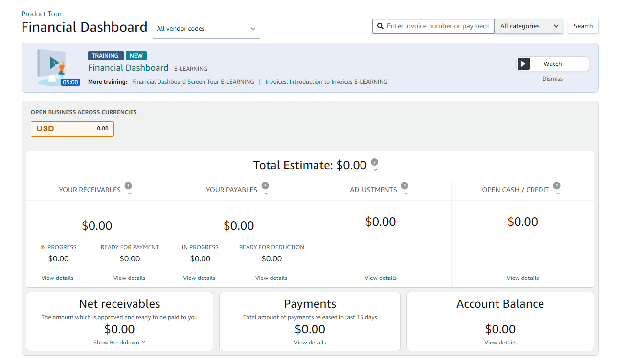Open the Product Tour link

click(42, 14)
